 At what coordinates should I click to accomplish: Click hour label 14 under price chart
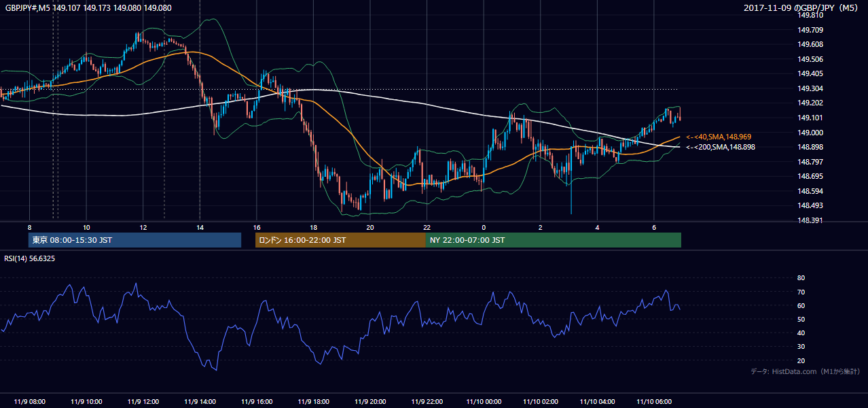click(200, 227)
